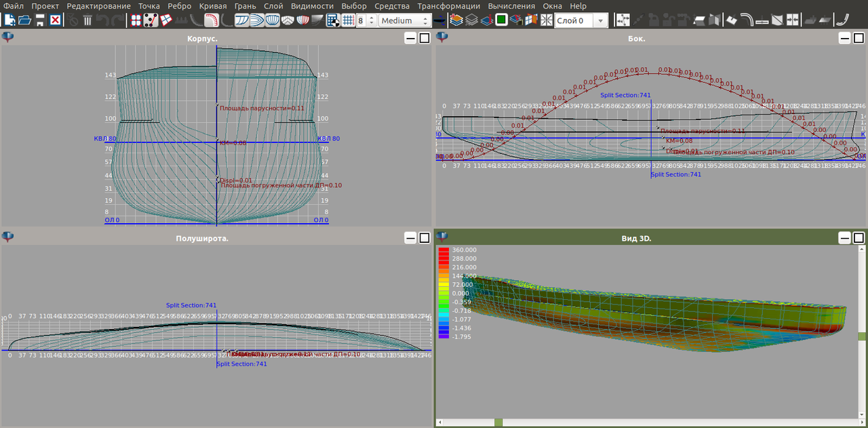Toggle hydrostatics display icon with calculator
The height and width of the screenshot is (428, 868).
(333, 20)
